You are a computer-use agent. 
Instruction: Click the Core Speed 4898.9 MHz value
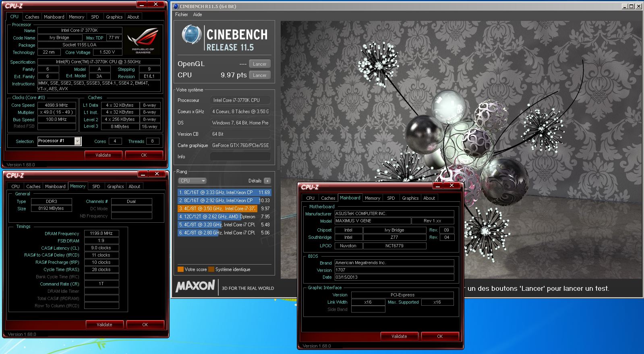(x=57, y=105)
